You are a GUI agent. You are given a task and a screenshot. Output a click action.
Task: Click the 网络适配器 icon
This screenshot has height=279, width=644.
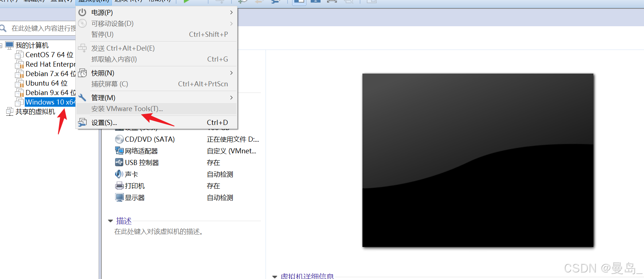119,151
